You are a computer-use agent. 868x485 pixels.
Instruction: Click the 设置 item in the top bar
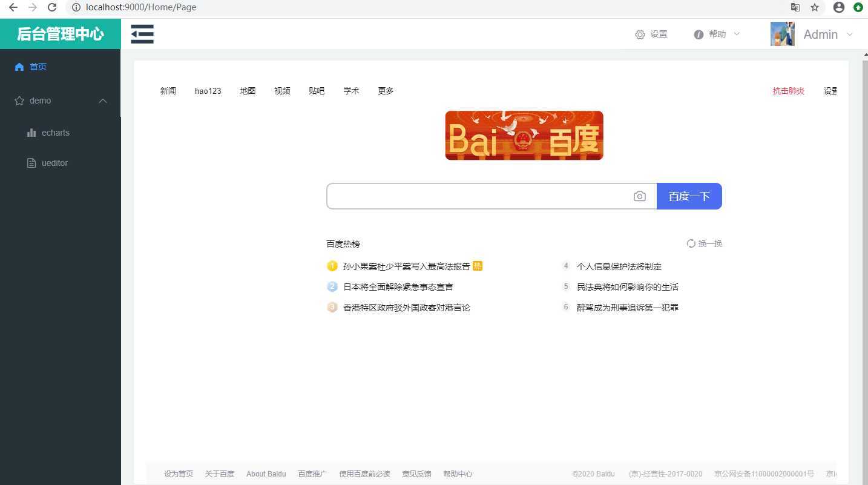click(659, 35)
